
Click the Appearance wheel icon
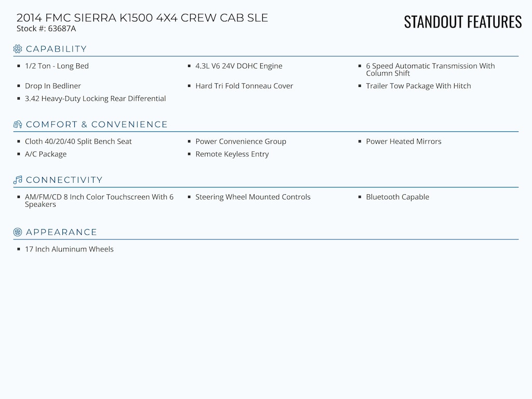click(18, 232)
